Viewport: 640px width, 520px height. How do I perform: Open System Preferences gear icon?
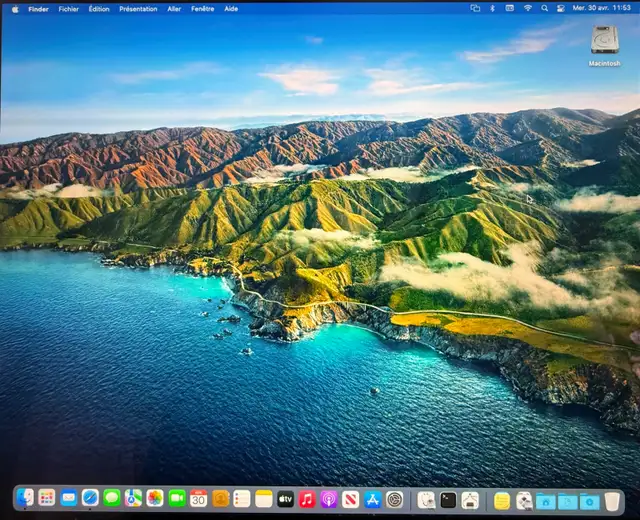(394, 500)
